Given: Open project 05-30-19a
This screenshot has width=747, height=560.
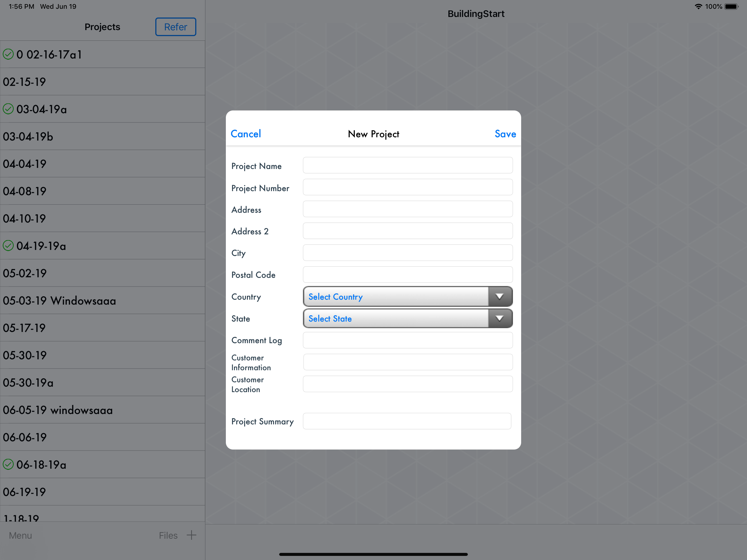Looking at the screenshot, I should pos(102,383).
